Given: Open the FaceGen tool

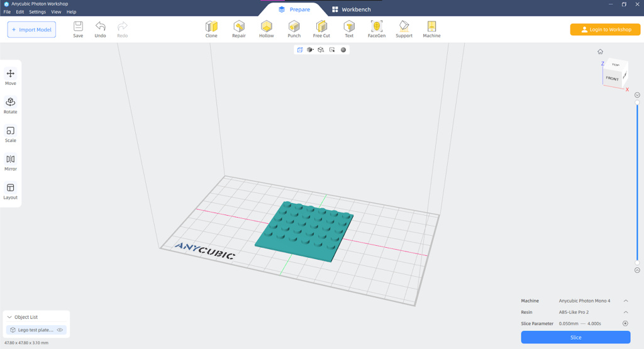Looking at the screenshot, I should [x=376, y=28].
